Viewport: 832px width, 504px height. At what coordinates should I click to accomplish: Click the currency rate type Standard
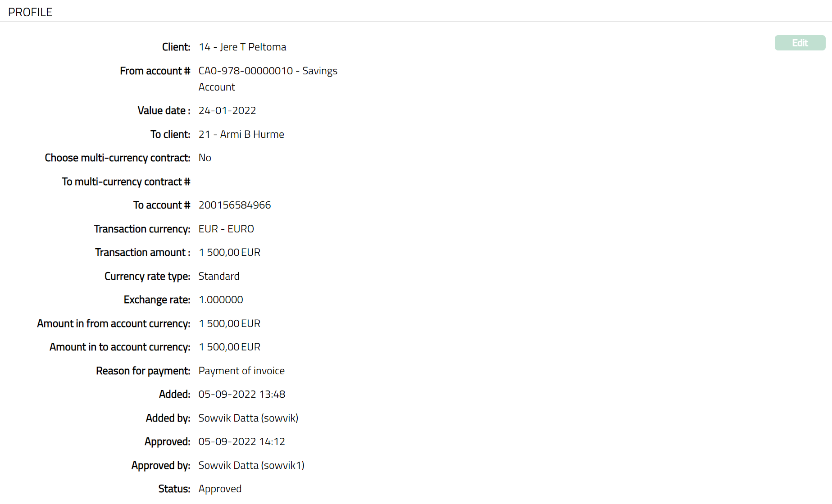(x=219, y=276)
